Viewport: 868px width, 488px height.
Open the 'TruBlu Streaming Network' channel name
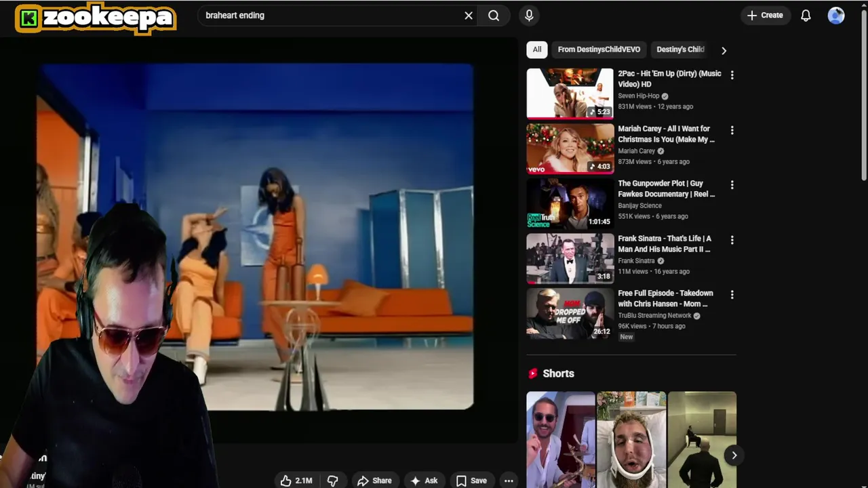[x=654, y=315]
